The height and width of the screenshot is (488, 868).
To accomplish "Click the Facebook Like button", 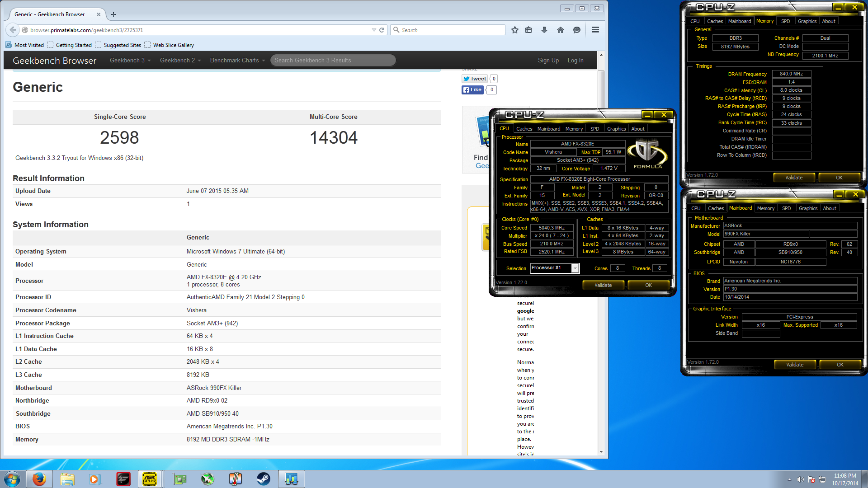I will click(x=472, y=89).
